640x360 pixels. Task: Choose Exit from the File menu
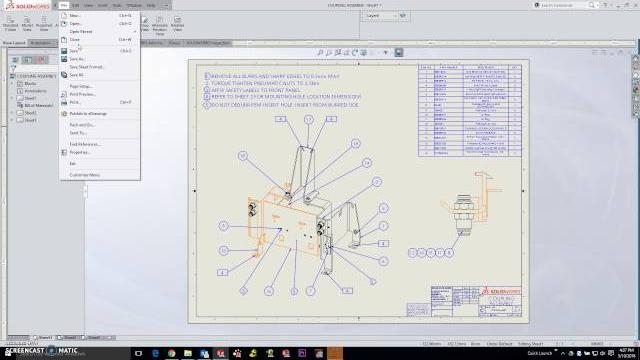pyautogui.click(x=73, y=163)
